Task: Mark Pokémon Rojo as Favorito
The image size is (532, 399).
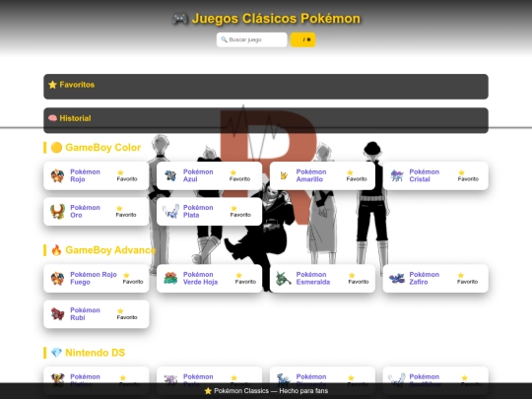Action: [x=127, y=175]
